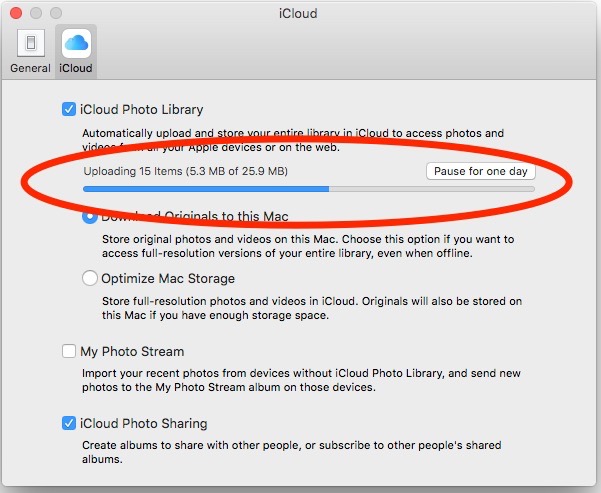Choose Download Originals to this Mac radio
Screen dimensions: 601x493
90,217
